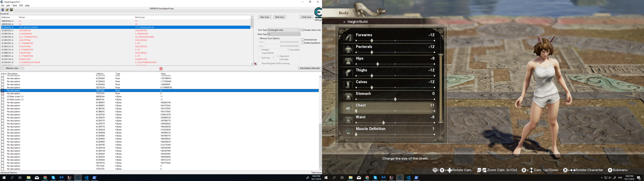Open Advanced Options
This screenshot has height=181, width=644.
point(9,173)
